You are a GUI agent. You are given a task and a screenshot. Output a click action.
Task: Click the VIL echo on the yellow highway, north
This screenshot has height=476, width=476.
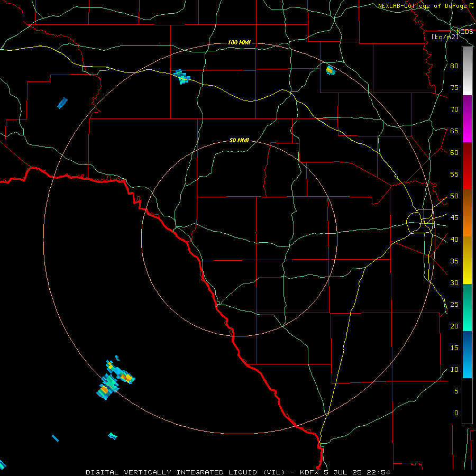(182, 77)
